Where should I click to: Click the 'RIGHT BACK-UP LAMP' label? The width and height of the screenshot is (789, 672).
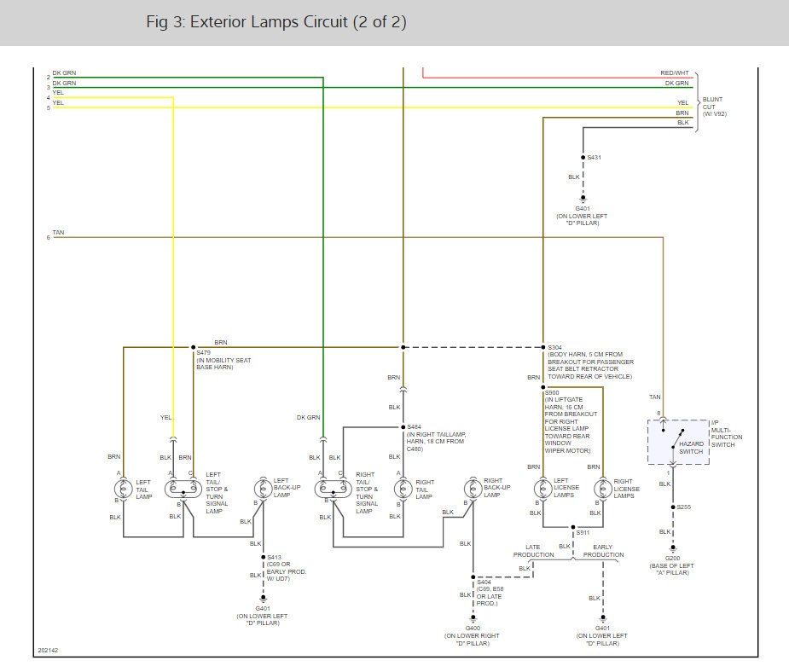click(497, 488)
